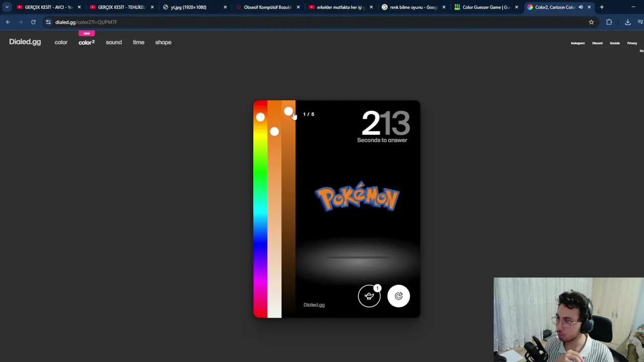Switch to the GERÇEK KESİT - TEHLİKELİ tab
The height and width of the screenshot is (362, 644).
click(122, 7)
